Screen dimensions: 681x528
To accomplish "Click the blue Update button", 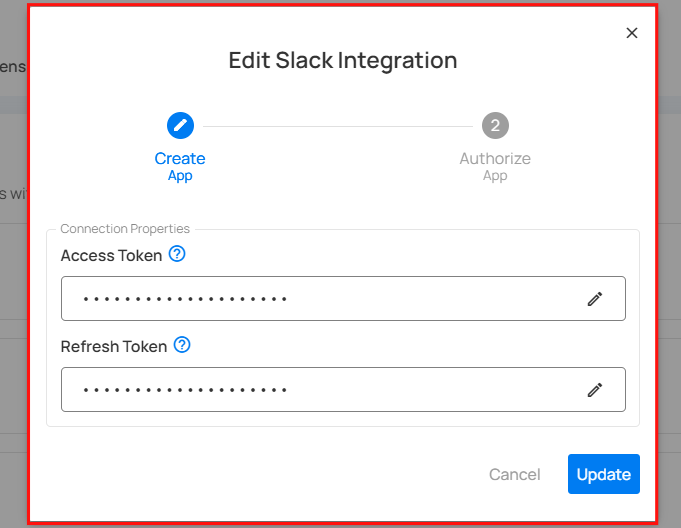I will coord(604,474).
